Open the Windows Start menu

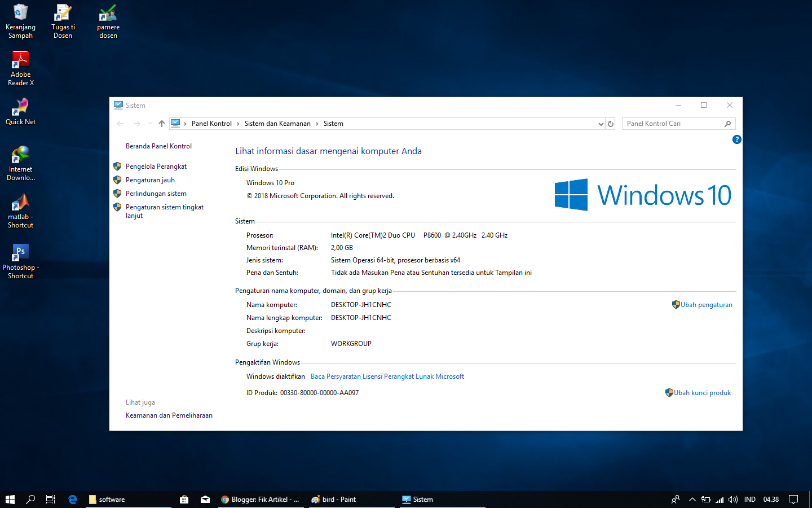click(x=10, y=500)
